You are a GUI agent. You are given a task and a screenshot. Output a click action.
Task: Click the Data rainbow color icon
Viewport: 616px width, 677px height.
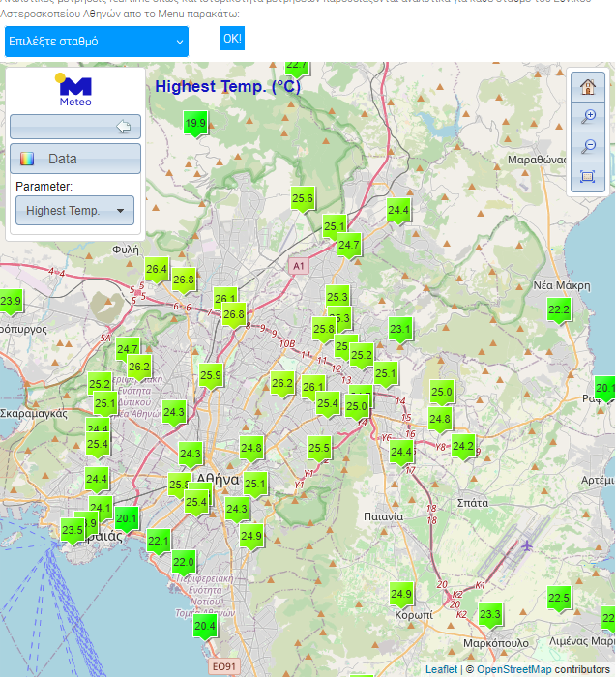(27, 159)
